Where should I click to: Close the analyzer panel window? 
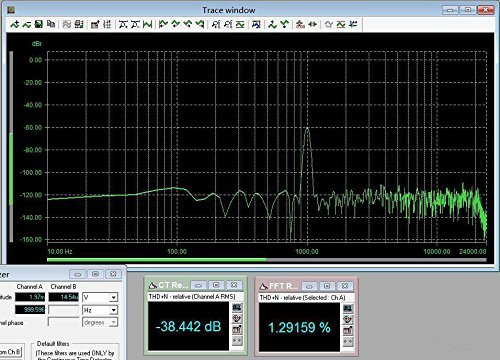tap(113, 274)
